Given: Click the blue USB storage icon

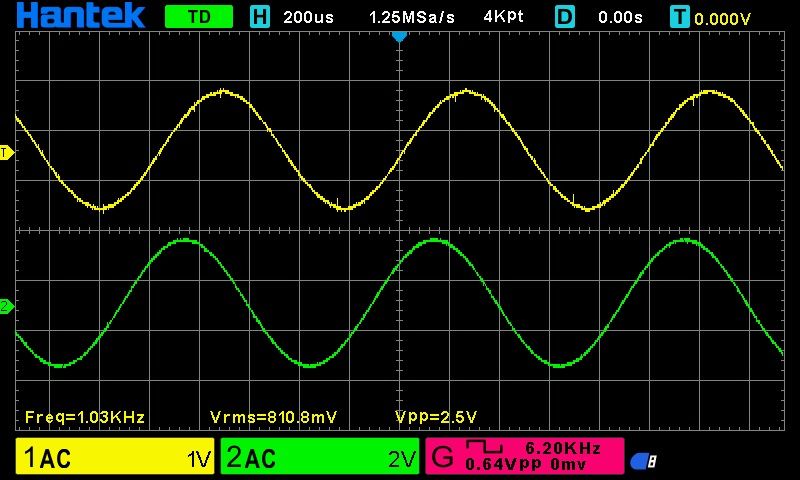Looking at the screenshot, I should [643, 461].
